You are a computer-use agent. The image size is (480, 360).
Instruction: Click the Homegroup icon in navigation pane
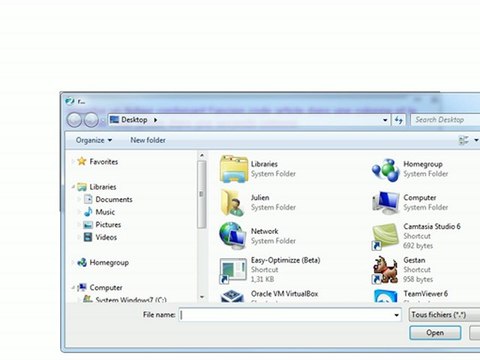(x=82, y=262)
